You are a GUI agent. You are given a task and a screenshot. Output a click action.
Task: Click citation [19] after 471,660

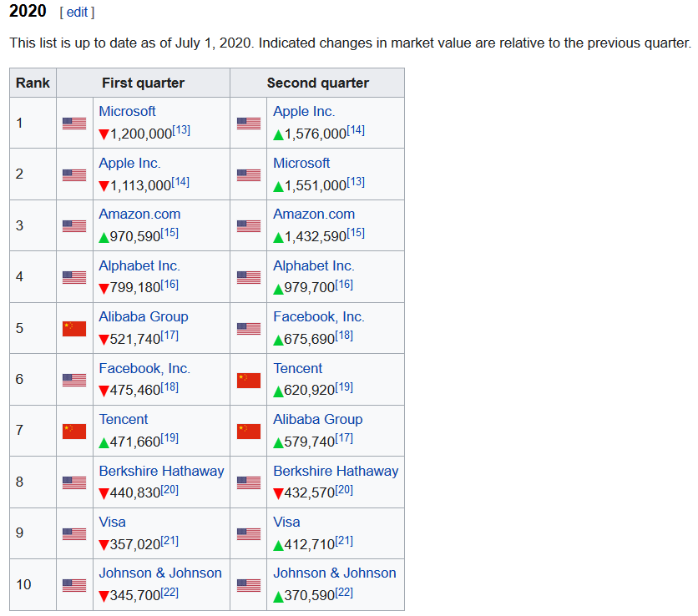[169, 438]
